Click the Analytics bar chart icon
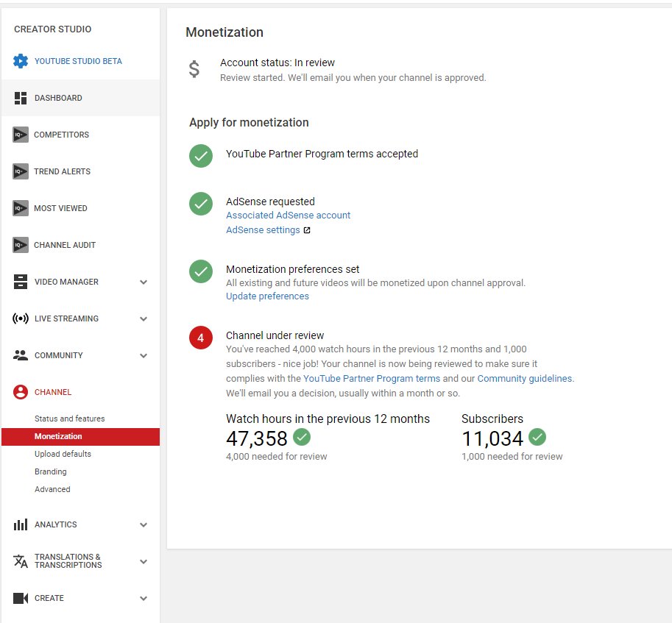672x623 pixels. pos(21,524)
